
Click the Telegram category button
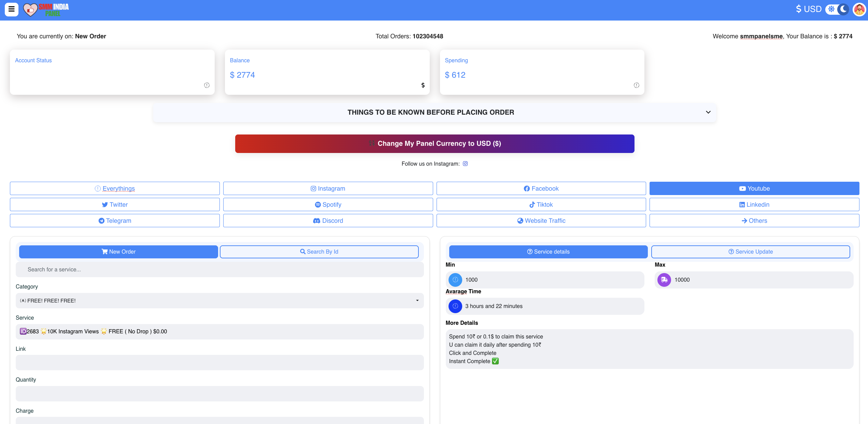[x=115, y=221]
